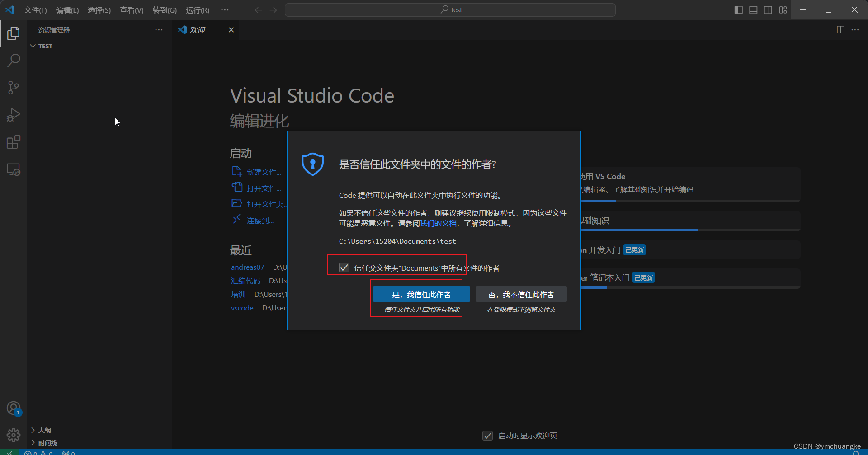The width and height of the screenshot is (868, 455).
Task: Open the Extensions view
Action: pyautogui.click(x=14, y=142)
